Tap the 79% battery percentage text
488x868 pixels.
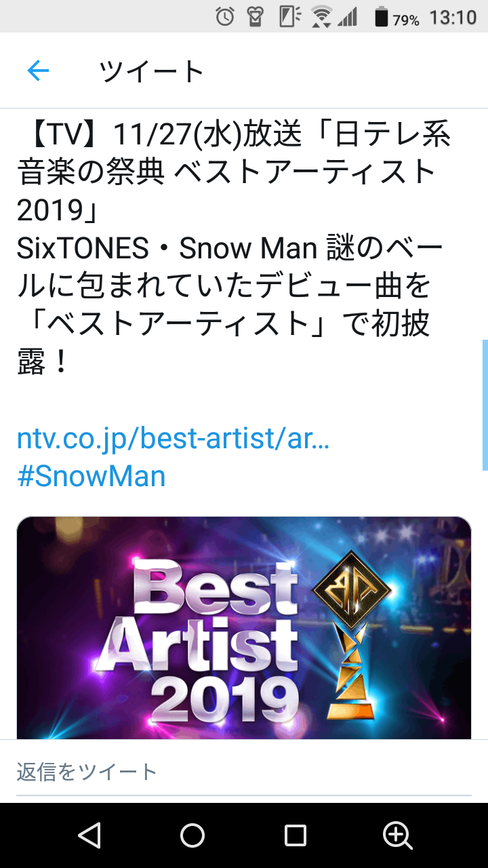click(x=406, y=20)
